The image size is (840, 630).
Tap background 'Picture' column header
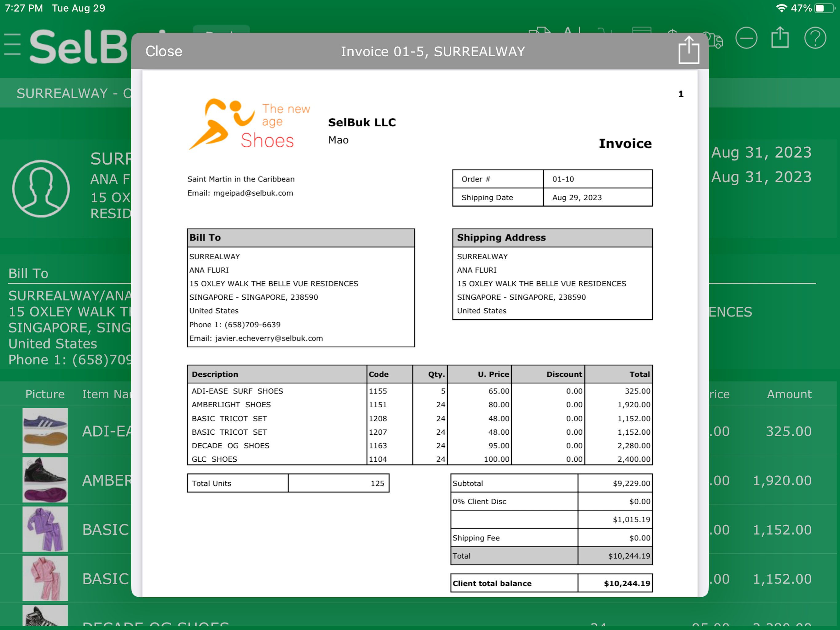pyautogui.click(x=45, y=394)
